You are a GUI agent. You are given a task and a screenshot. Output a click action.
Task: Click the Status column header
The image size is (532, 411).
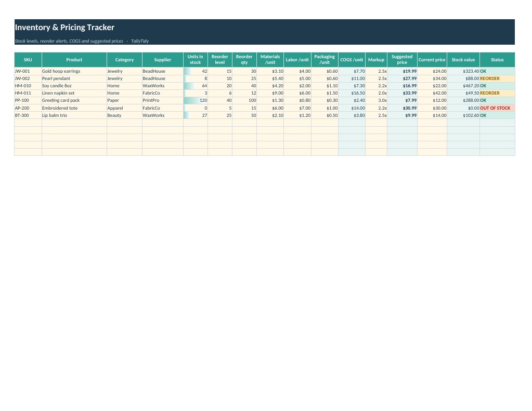(497, 60)
